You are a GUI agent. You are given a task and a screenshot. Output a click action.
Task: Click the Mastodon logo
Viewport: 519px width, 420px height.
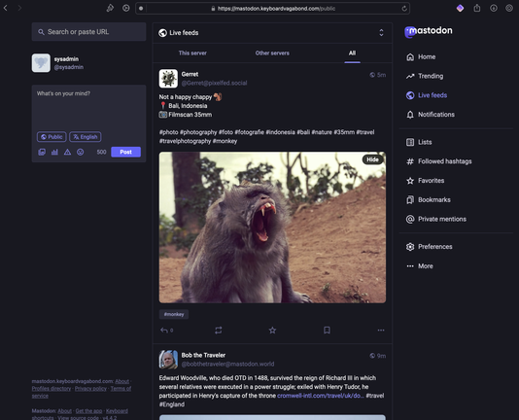429,31
